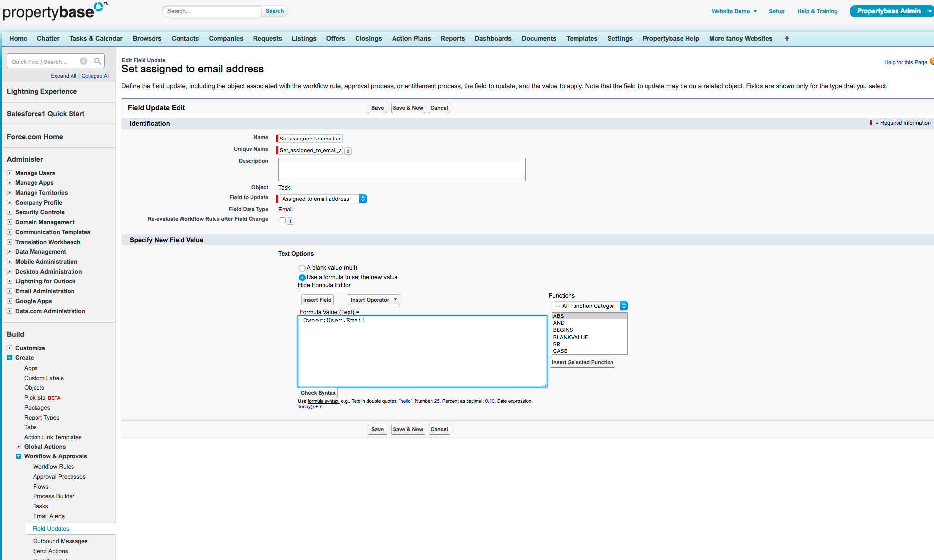Image resolution: width=934 pixels, height=560 pixels.
Task: Open Workflow Rules in the sidebar
Action: click(x=53, y=467)
